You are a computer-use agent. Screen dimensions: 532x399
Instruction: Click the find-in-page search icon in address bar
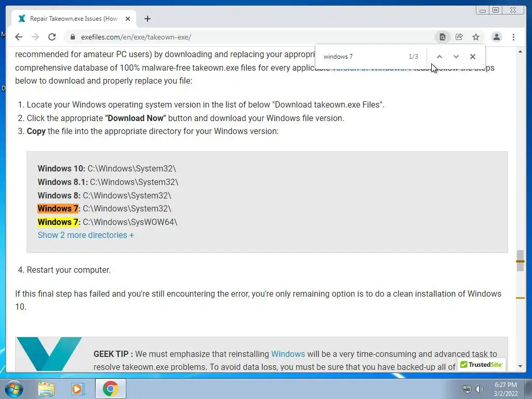(x=443, y=37)
